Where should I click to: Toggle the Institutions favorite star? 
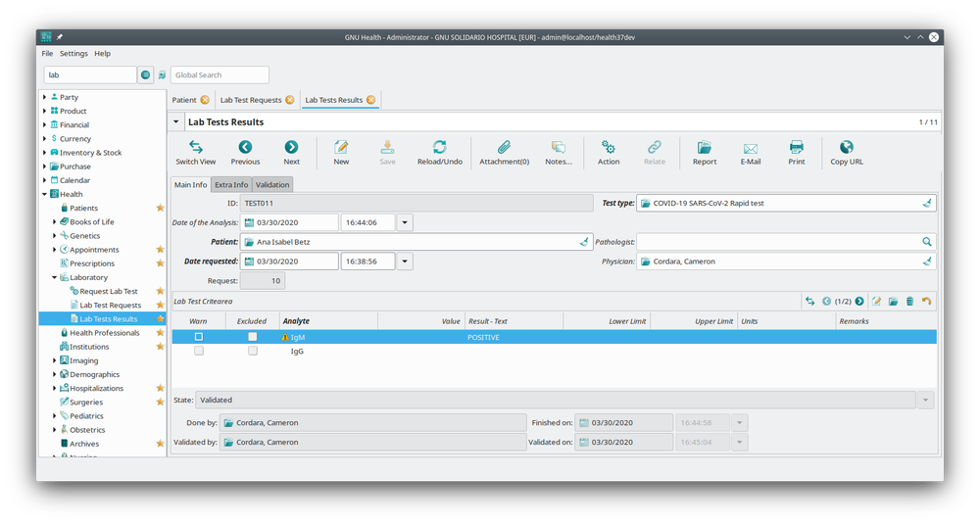tap(160, 347)
